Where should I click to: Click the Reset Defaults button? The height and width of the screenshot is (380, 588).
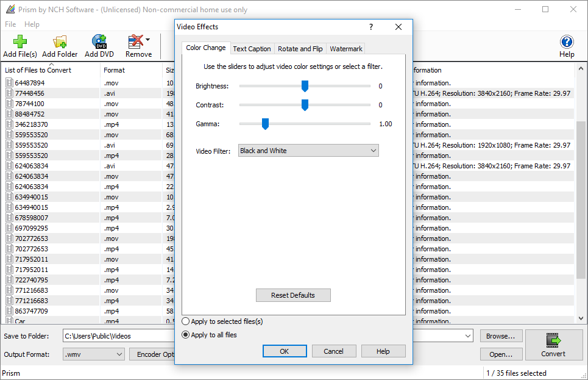(293, 295)
